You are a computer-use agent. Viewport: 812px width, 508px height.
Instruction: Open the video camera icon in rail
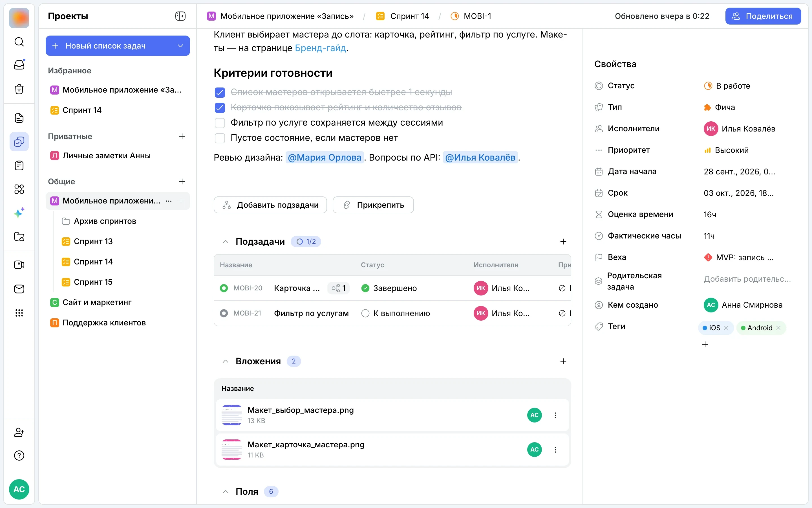point(19,265)
